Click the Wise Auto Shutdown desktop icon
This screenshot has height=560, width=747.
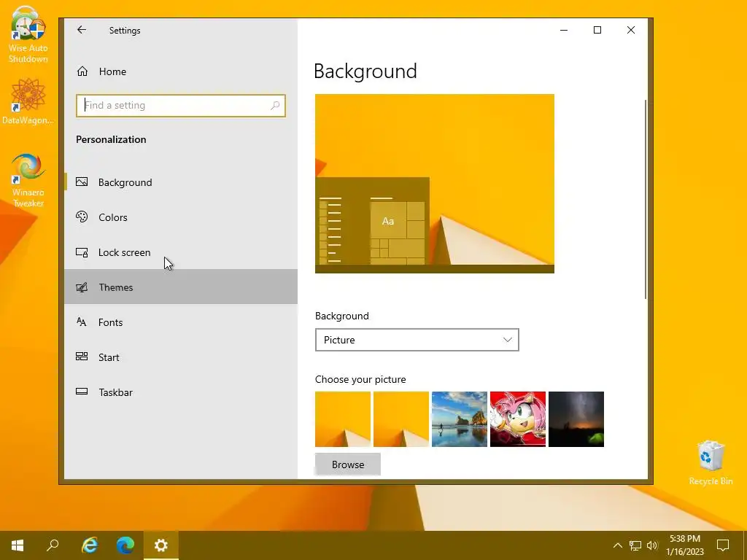click(x=28, y=35)
